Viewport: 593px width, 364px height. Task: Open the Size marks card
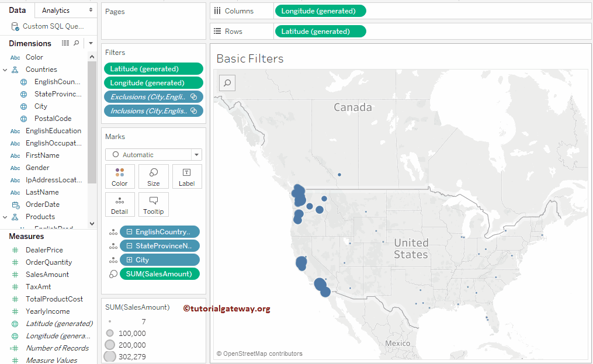154,176
